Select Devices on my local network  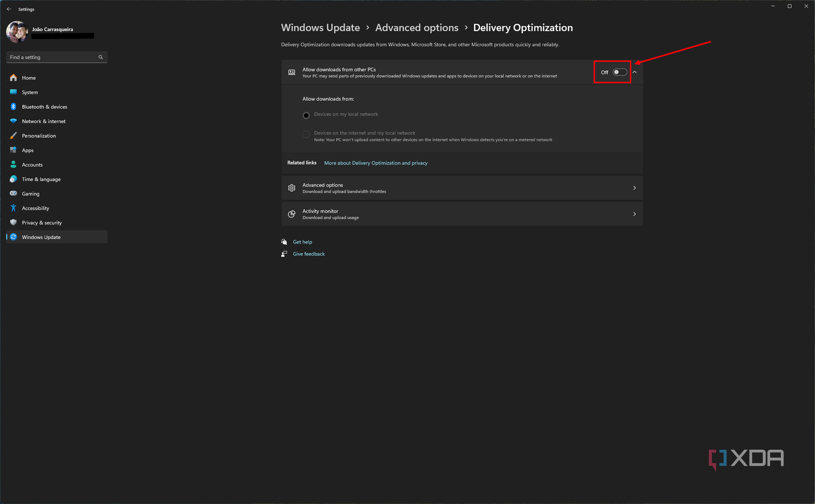tap(306, 115)
